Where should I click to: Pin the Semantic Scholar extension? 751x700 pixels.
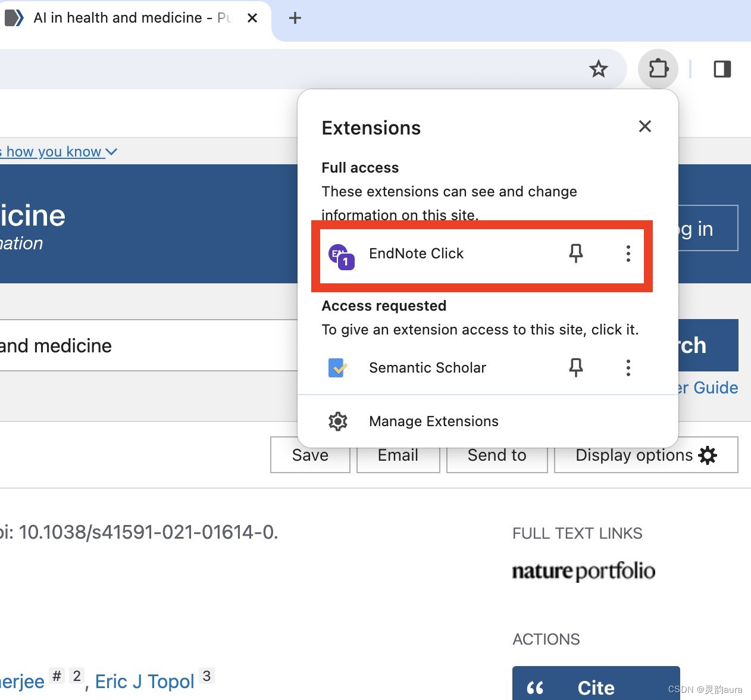click(x=576, y=368)
